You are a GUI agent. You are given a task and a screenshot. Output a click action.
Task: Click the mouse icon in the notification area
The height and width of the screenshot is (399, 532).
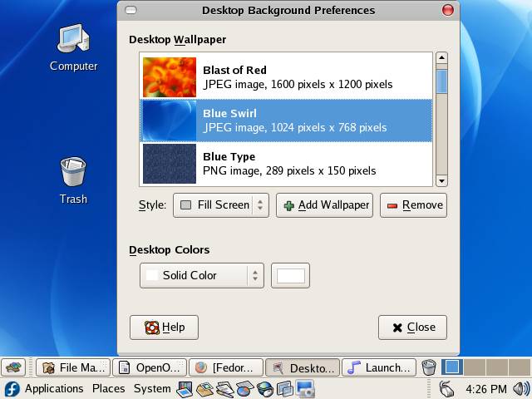[446, 388]
